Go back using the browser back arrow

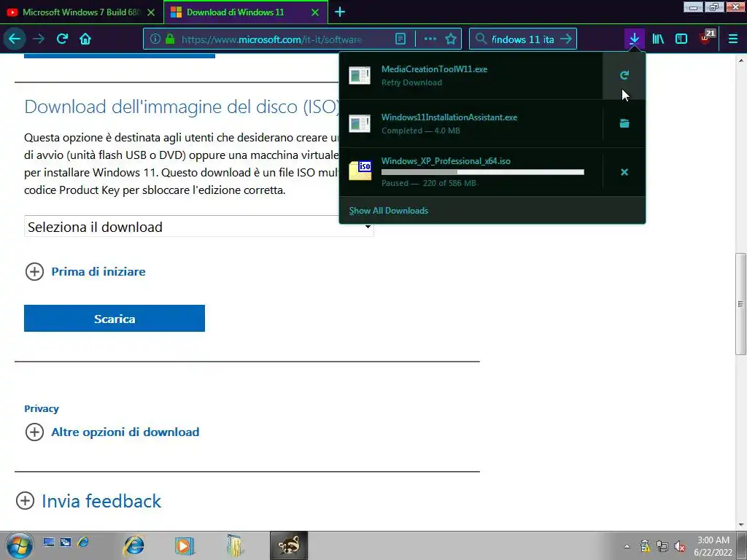[x=15, y=39]
